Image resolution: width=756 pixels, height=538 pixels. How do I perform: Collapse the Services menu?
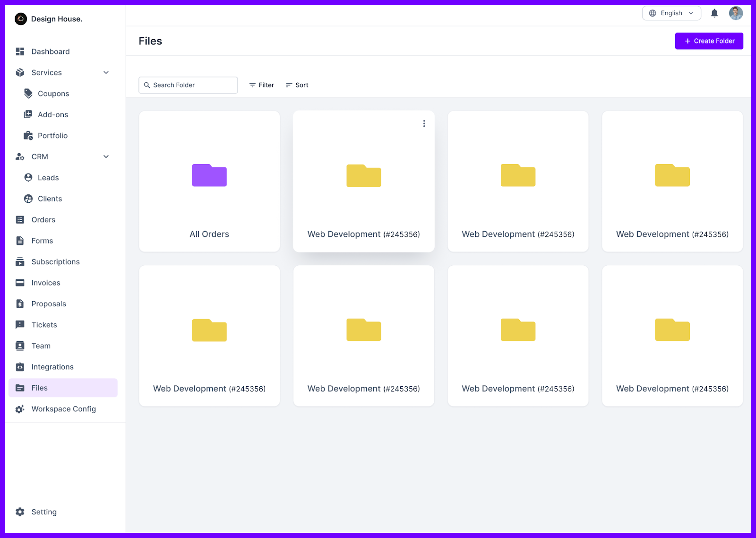tap(106, 72)
